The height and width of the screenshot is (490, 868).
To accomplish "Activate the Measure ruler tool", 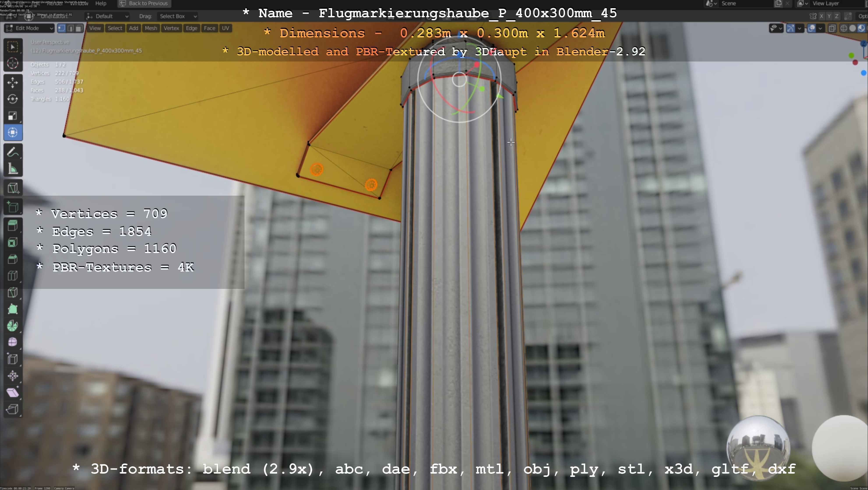I will [x=13, y=169].
